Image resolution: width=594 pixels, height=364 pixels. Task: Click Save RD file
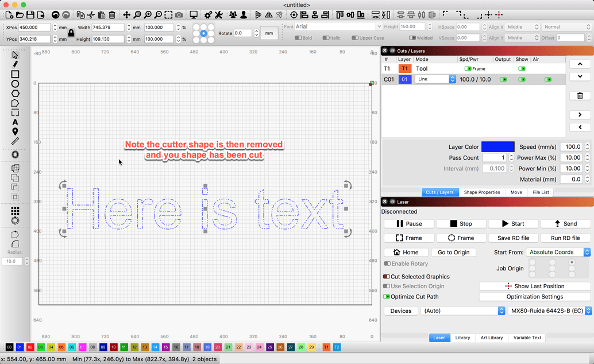point(513,238)
